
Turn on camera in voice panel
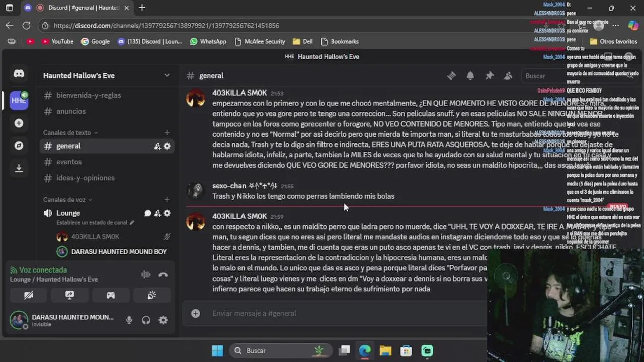pyautogui.click(x=29, y=295)
